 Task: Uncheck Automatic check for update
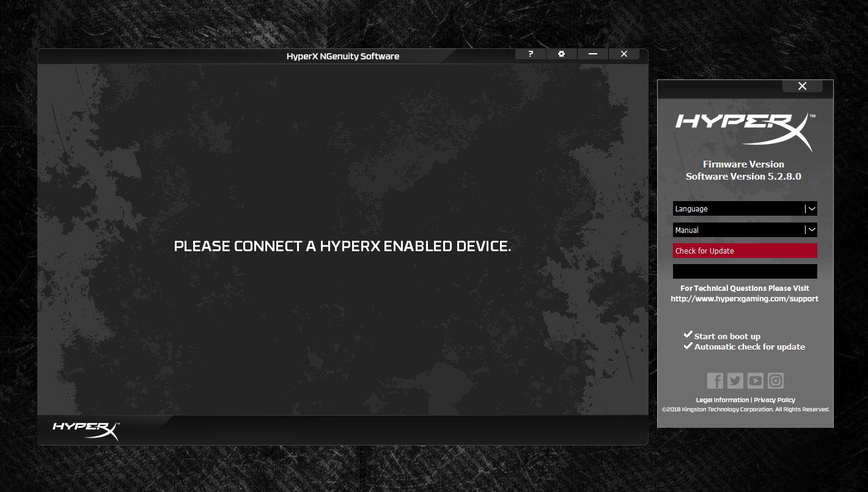[x=688, y=346]
